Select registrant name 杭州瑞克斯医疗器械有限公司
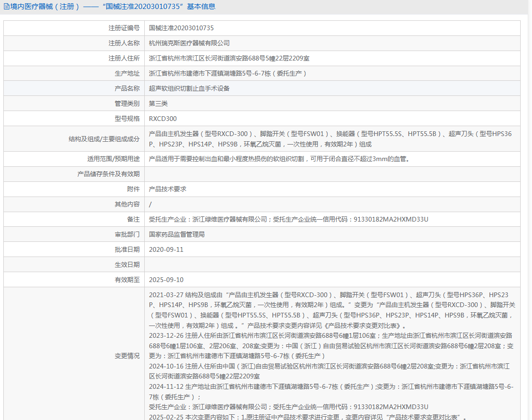Image resolution: width=532 pixels, height=420 pixels. click(x=189, y=43)
